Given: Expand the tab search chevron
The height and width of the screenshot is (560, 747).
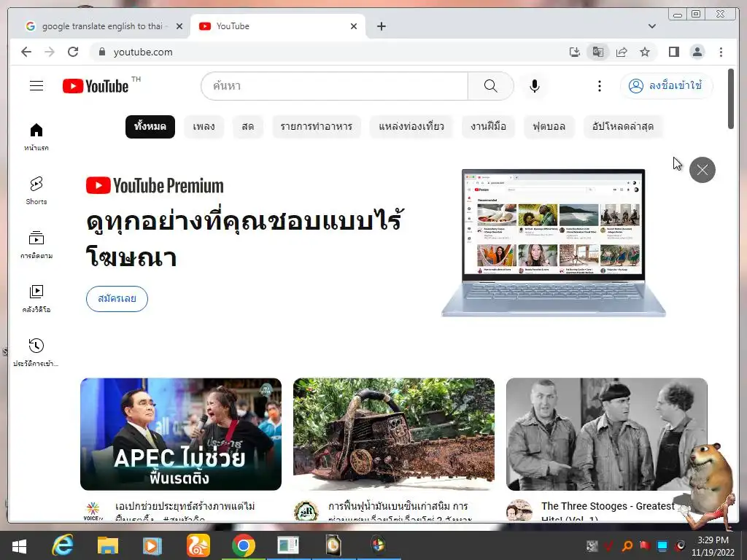Looking at the screenshot, I should click(x=651, y=26).
